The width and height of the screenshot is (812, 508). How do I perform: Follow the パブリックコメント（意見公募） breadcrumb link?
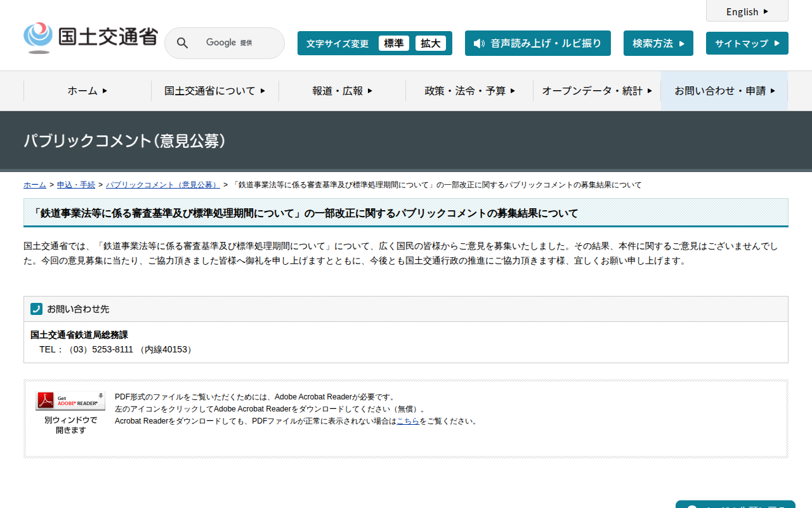[162, 185]
